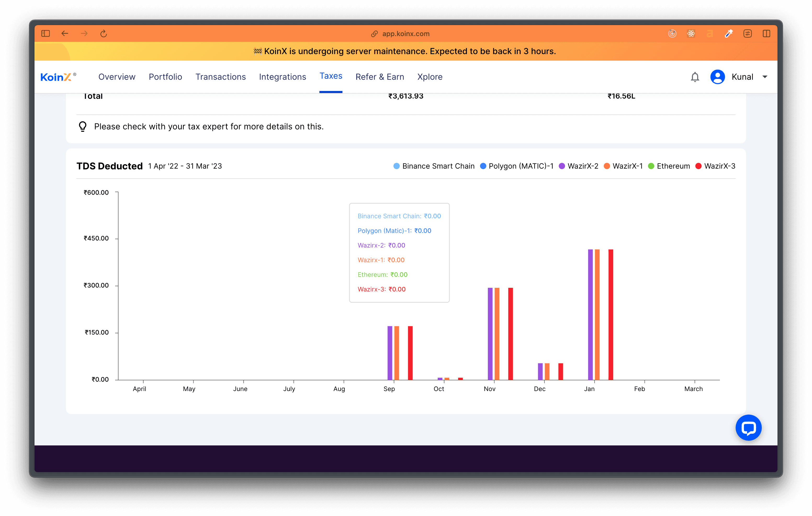Click the 'Sep' x-axis label

coord(389,389)
